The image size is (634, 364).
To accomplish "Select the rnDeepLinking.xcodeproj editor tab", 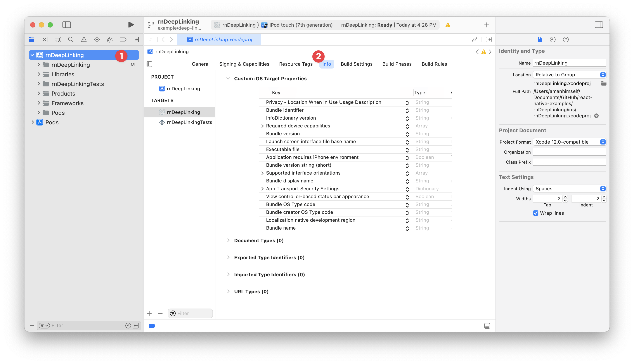I will click(219, 39).
